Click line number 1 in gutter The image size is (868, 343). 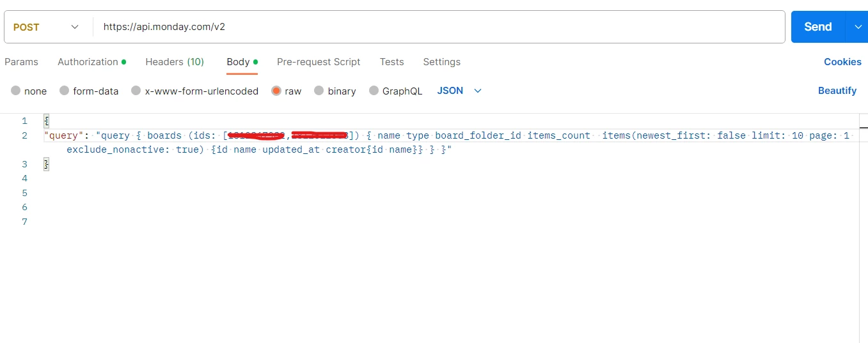[24, 121]
